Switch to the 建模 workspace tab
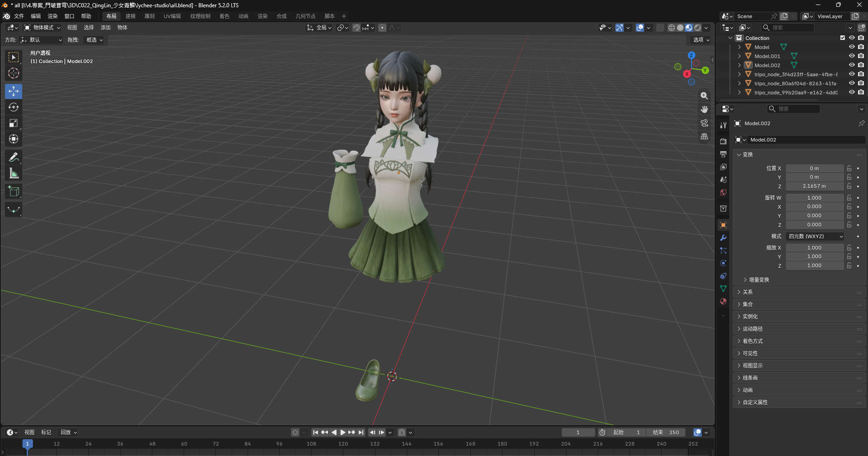This screenshot has width=868, height=456. (x=131, y=16)
